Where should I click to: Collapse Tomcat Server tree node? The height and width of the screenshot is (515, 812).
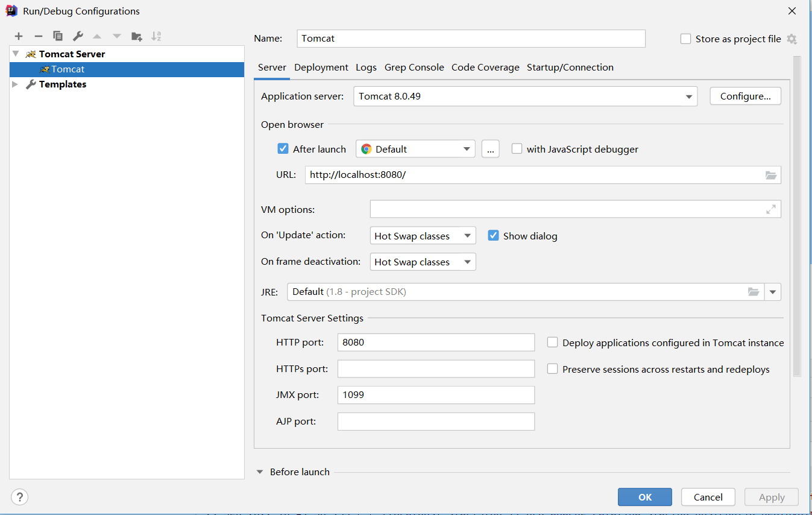point(16,54)
